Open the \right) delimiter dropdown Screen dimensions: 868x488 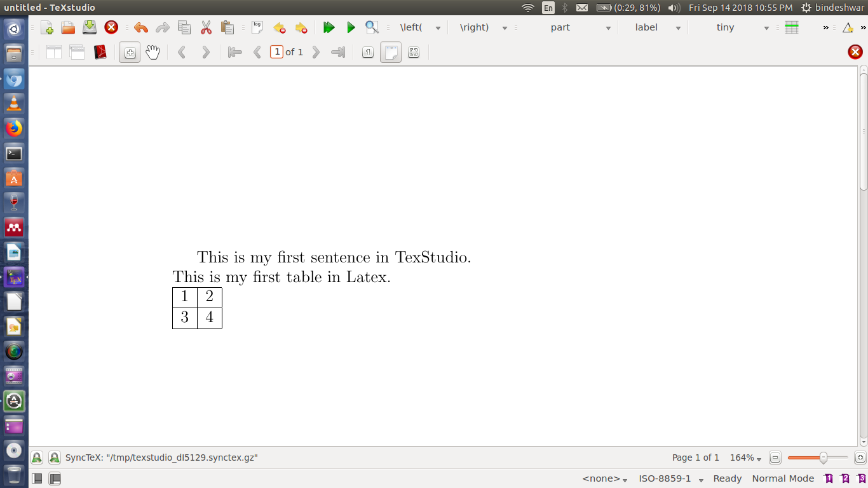(x=482, y=27)
